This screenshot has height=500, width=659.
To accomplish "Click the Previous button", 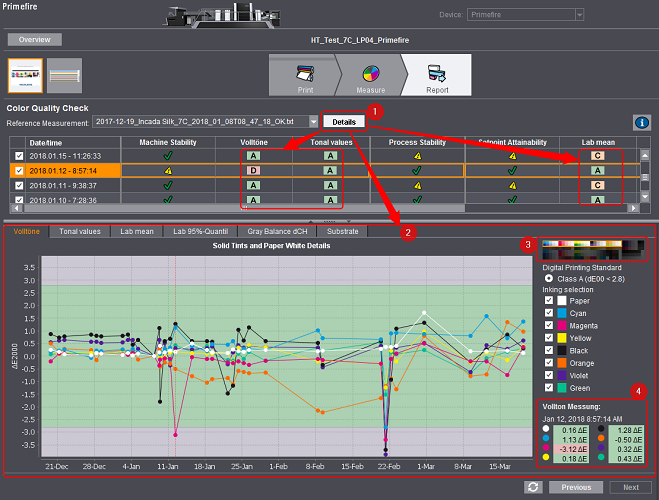I will pyautogui.click(x=576, y=487).
